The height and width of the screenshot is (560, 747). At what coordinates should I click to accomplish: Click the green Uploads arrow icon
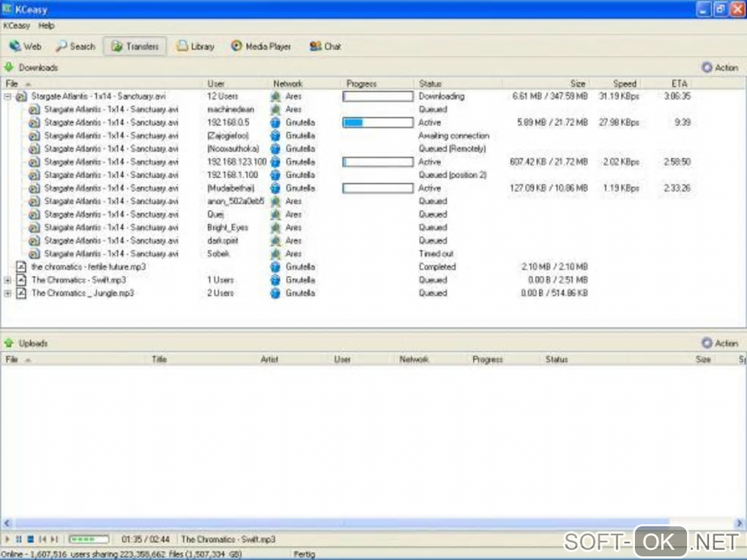pos(9,343)
